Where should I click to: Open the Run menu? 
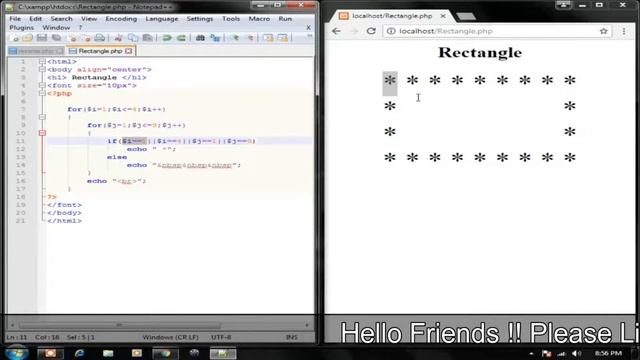285,19
